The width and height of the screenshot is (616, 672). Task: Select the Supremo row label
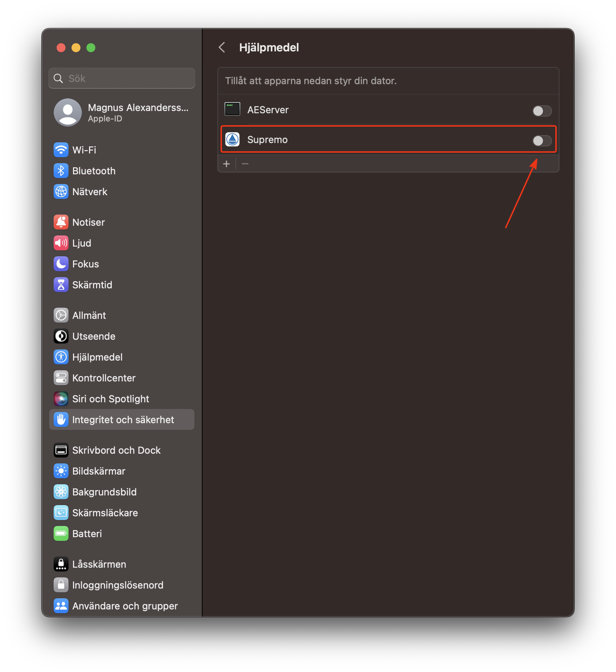point(267,140)
